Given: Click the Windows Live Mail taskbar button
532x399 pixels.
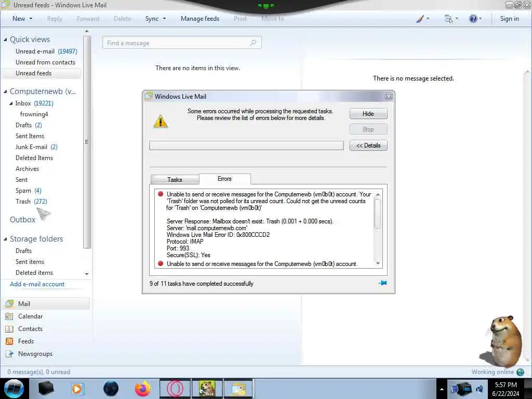Looking at the screenshot, I should point(238,389).
